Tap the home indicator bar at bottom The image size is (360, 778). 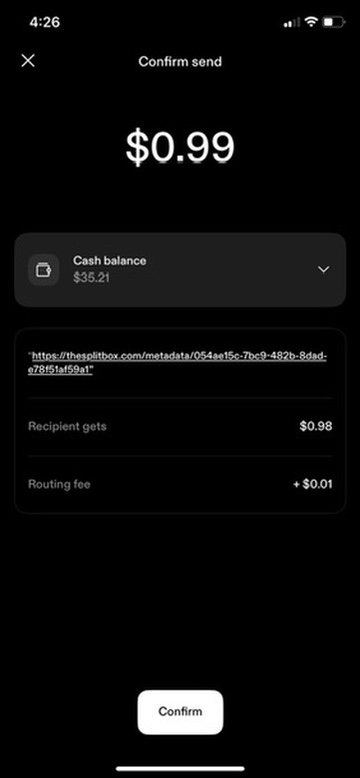coord(180,769)
